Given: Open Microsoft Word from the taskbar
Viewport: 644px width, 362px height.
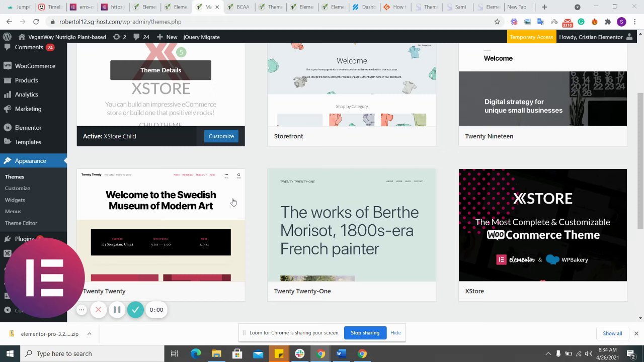Looking at the screenshot, I should pyautogui.click(x=341, y=353).
